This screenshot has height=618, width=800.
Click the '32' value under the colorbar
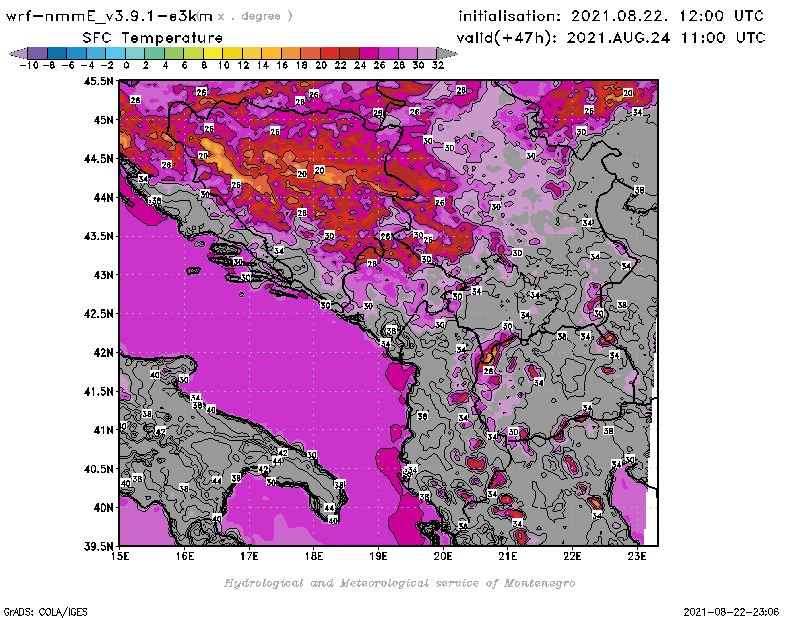click(x=438, y=65)
